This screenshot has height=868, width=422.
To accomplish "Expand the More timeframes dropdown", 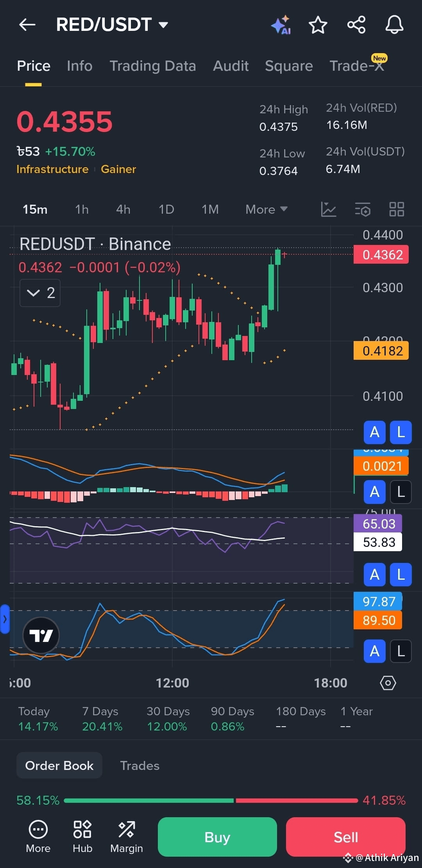I will (x=266, y=209).
